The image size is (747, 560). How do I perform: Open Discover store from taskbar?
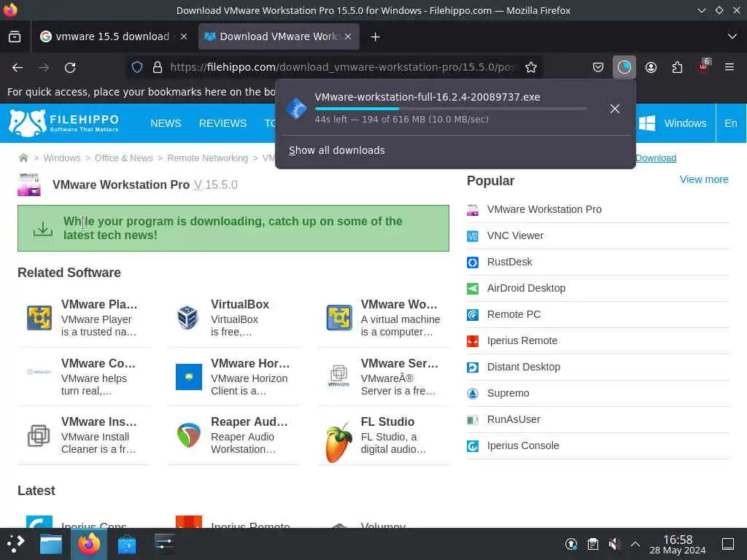[x=127, y=544]
